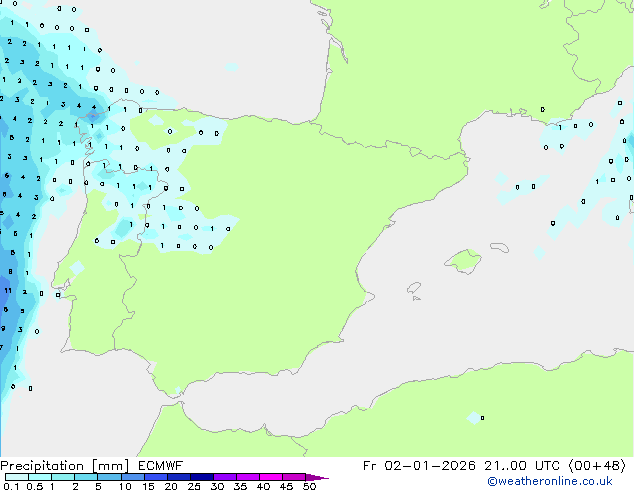634x490 pixels.
Task: Click the legend scale label '50'
Action: pyautogui.click(x=309, y=486)
